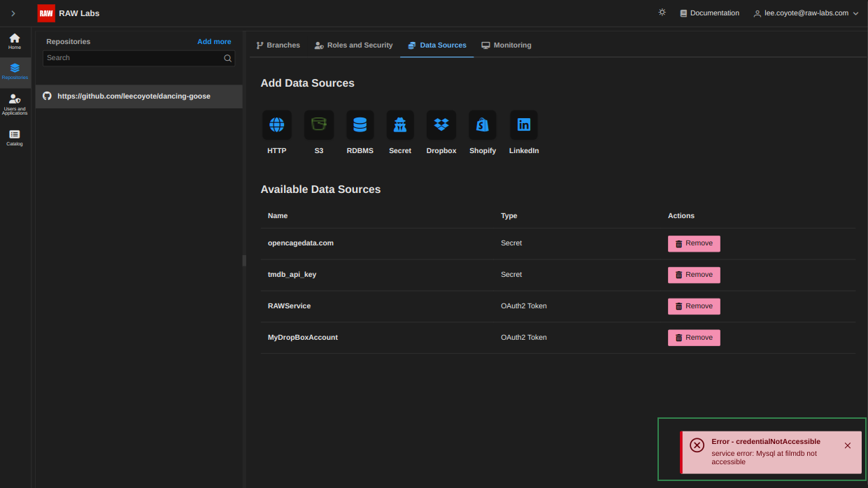Viewport: 868px width, 488px height.
Task: Click the error circle icon in notification
Action: [697, 445]
